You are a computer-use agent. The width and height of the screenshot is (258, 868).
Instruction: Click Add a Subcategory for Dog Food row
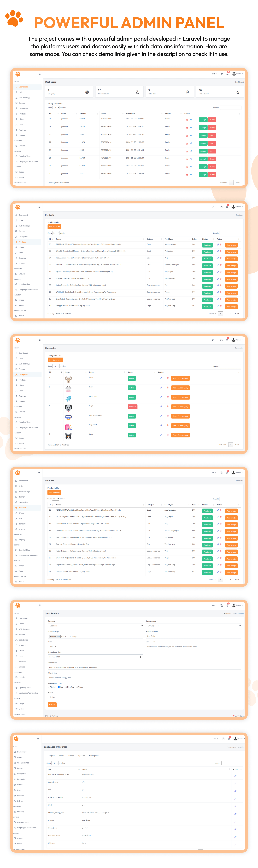[180, 426]
